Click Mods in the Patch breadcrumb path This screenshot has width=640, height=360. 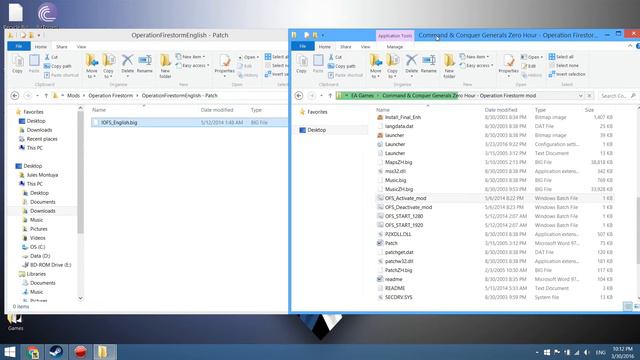(73, 96)
